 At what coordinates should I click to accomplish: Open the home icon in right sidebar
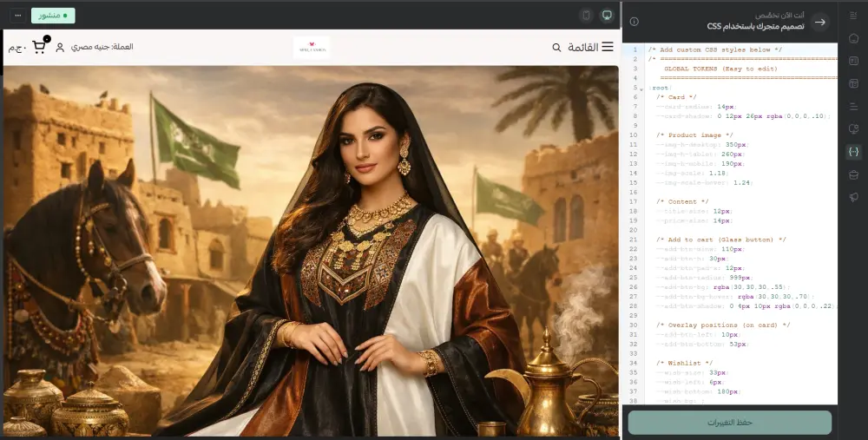pos(853,38)
